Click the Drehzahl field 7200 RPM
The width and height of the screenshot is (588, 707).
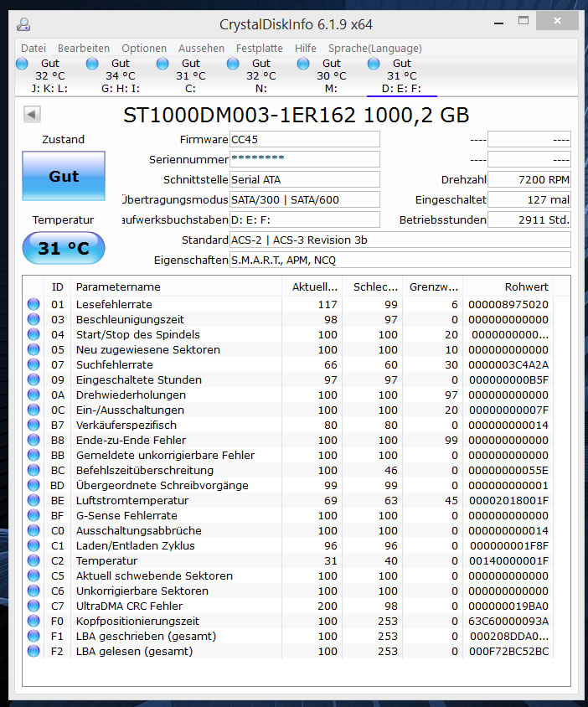pos(529,179)
